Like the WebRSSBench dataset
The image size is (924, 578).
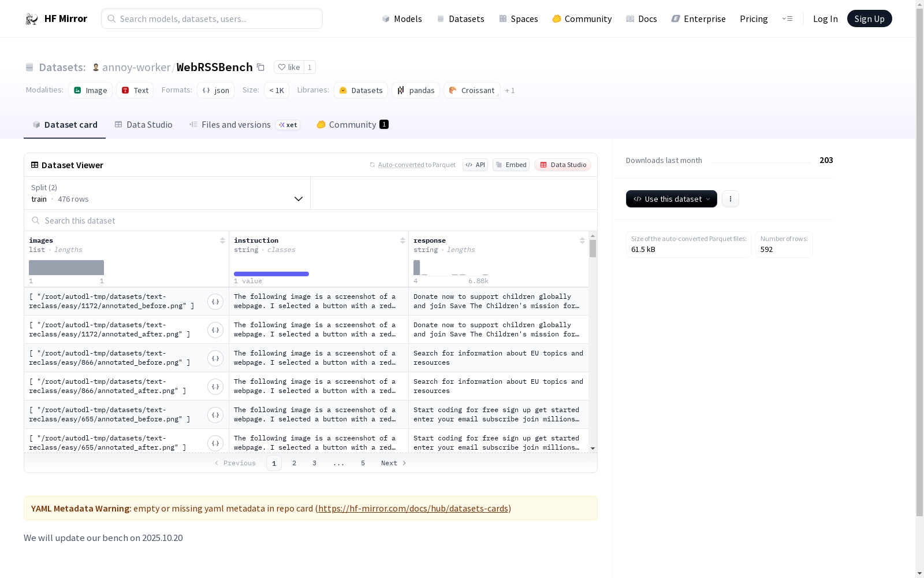(x=289, y=67)
